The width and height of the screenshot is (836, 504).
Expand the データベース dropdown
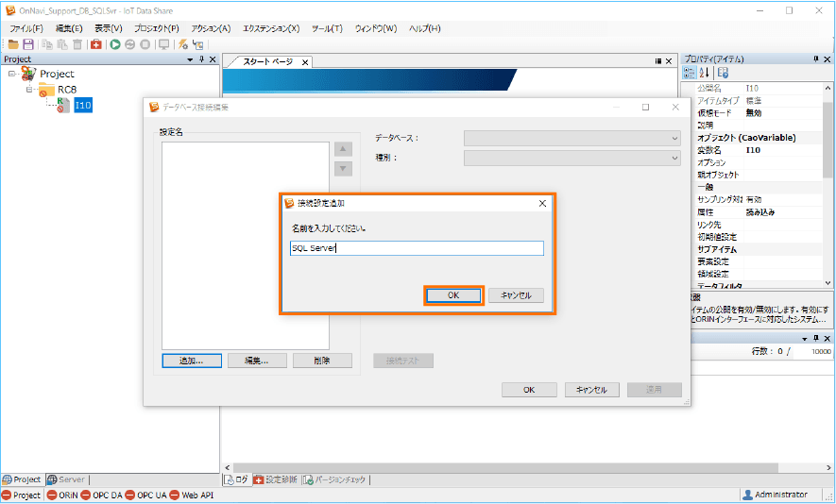click(x=572, y=138)
